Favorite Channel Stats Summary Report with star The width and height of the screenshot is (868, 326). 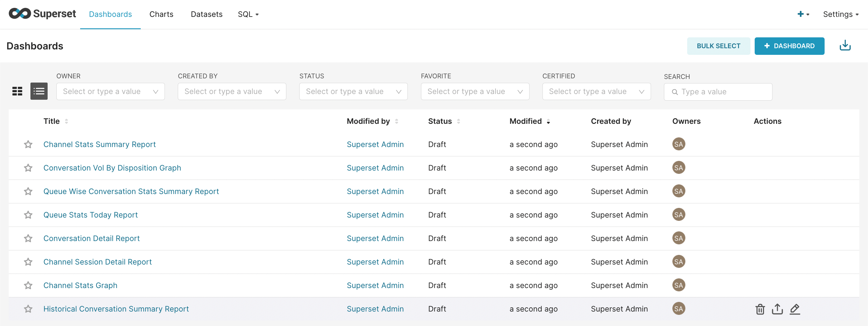coord(28,145)
